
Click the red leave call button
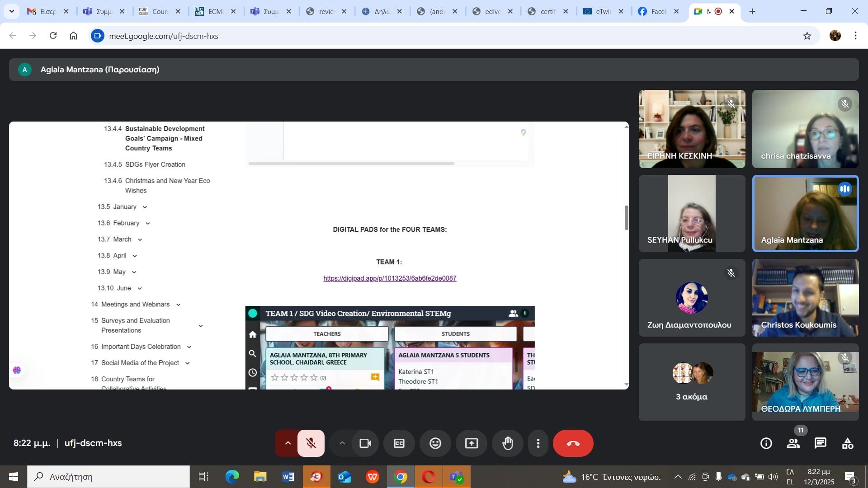pos(573,443)
